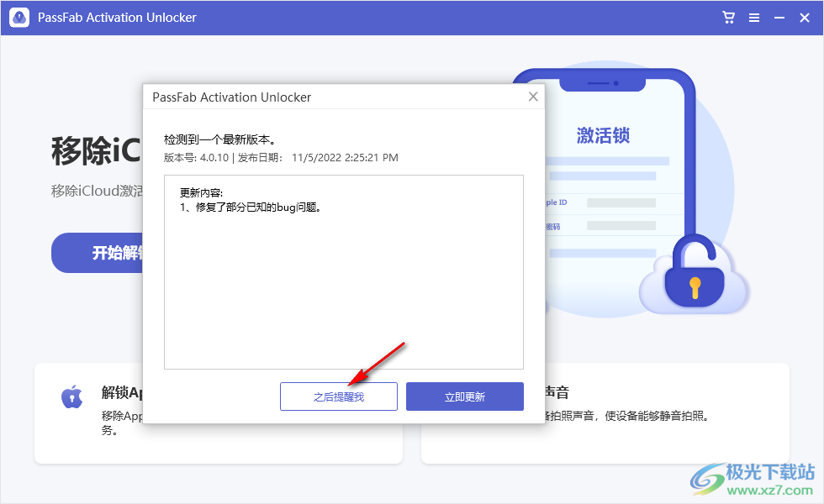824x504 pixels.
Task: Click the PassFab app logo icon
Action: 19,18
